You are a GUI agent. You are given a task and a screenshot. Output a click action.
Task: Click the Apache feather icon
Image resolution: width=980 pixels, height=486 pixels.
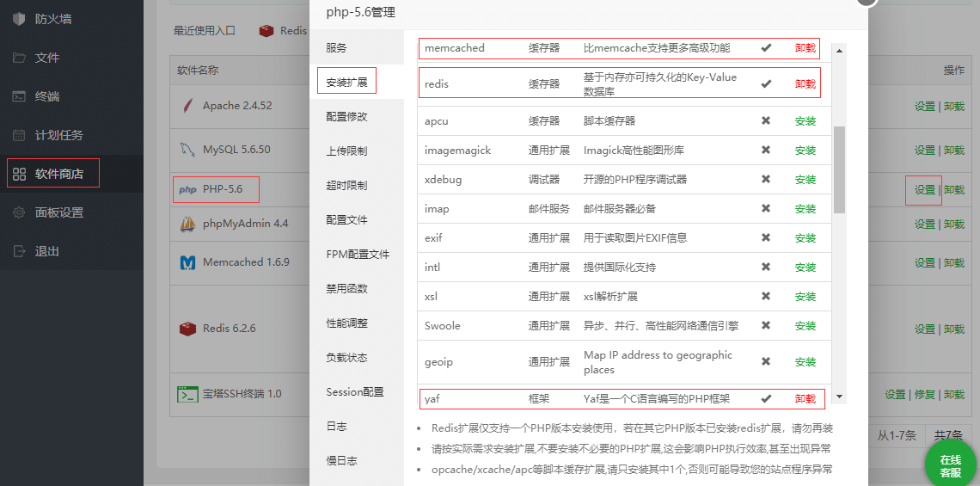click(187, 106)
